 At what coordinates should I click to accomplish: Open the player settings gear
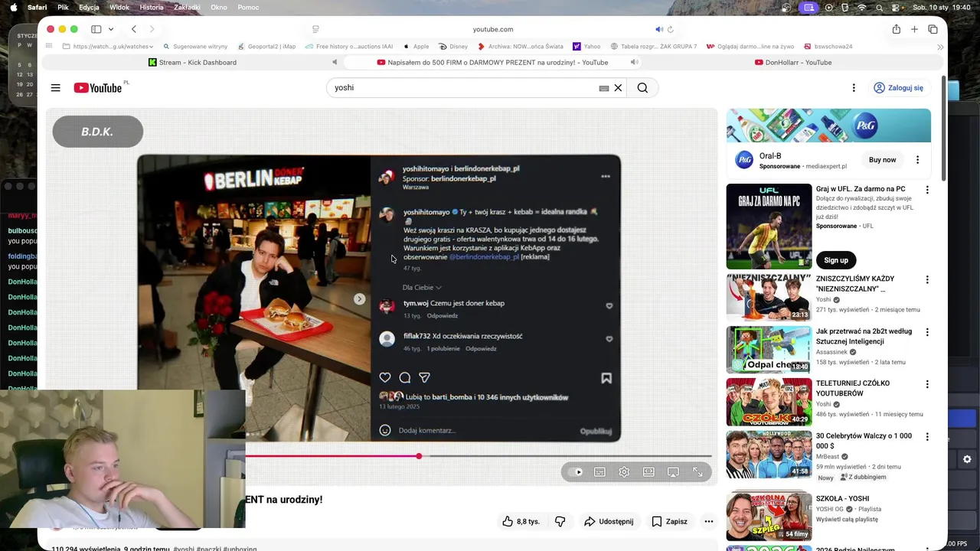(x=624, y=472)
